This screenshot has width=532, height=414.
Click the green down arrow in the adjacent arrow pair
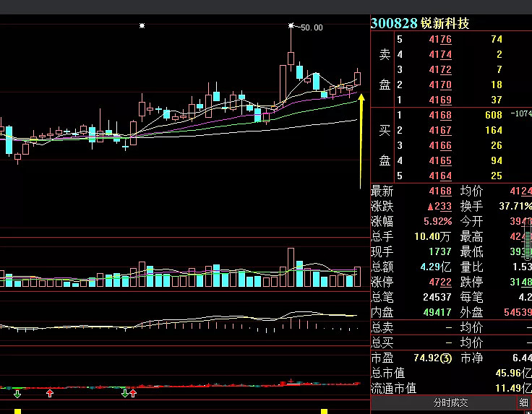[x=125, y=394]
